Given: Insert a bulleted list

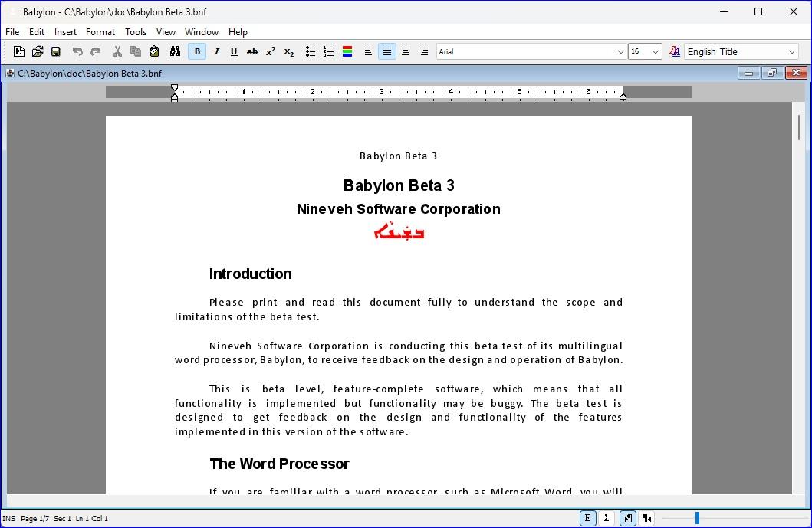Looking at the screenshot, I should coord(311,51).
